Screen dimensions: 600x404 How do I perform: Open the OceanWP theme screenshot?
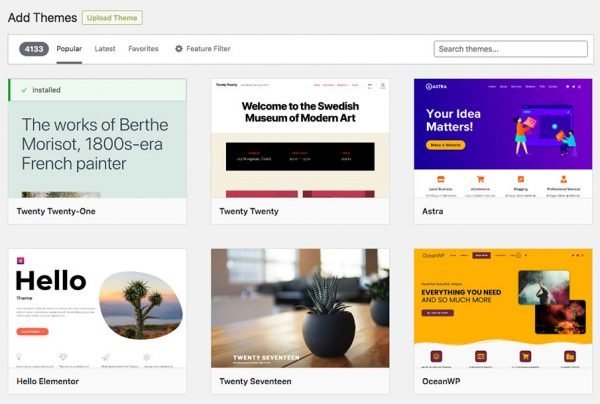[503, 308]
